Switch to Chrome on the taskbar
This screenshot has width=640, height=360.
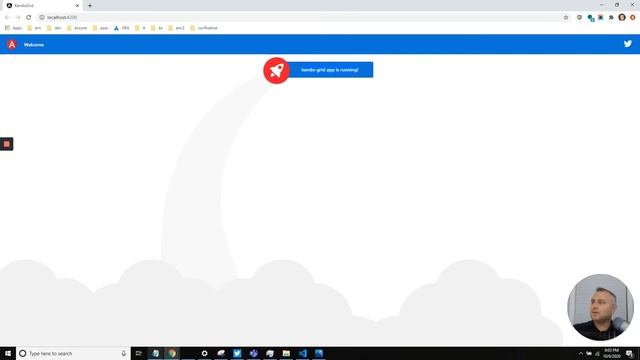click(x=172, y=353)
